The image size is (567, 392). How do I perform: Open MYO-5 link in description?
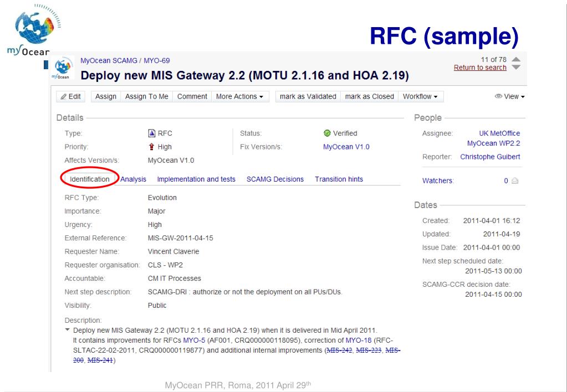(x=194, y=341)
